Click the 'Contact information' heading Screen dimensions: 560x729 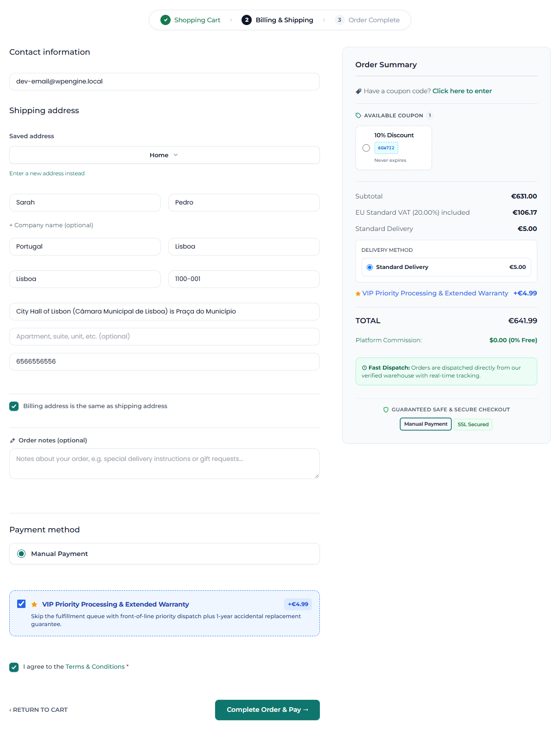[x=50, y=52]
